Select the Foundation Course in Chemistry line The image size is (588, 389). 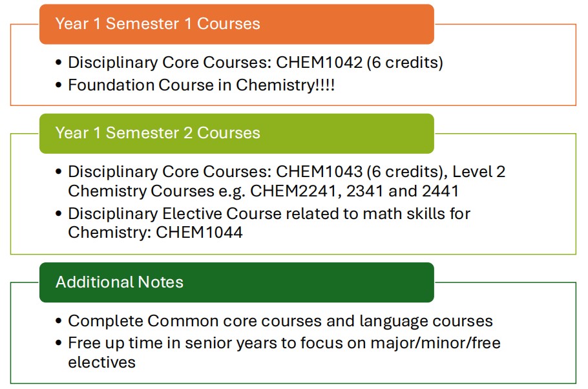201,85
